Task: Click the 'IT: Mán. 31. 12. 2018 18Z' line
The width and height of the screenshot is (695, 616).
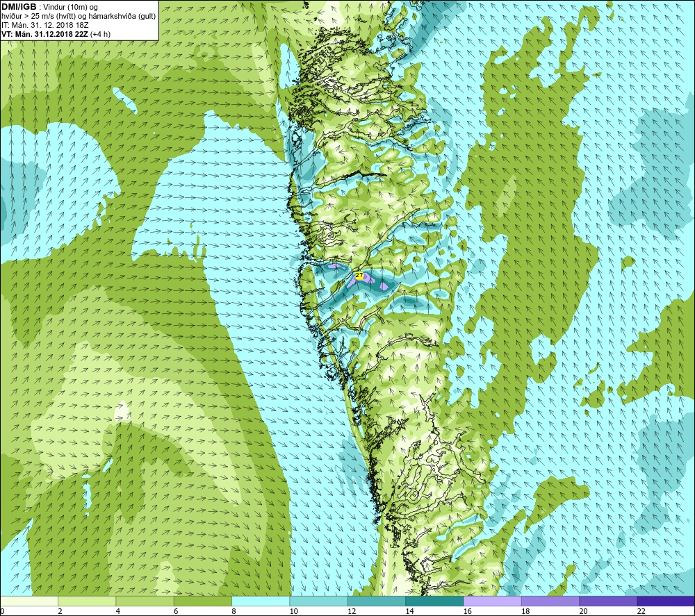Action: pyautogui.click(x=44, y=25)
